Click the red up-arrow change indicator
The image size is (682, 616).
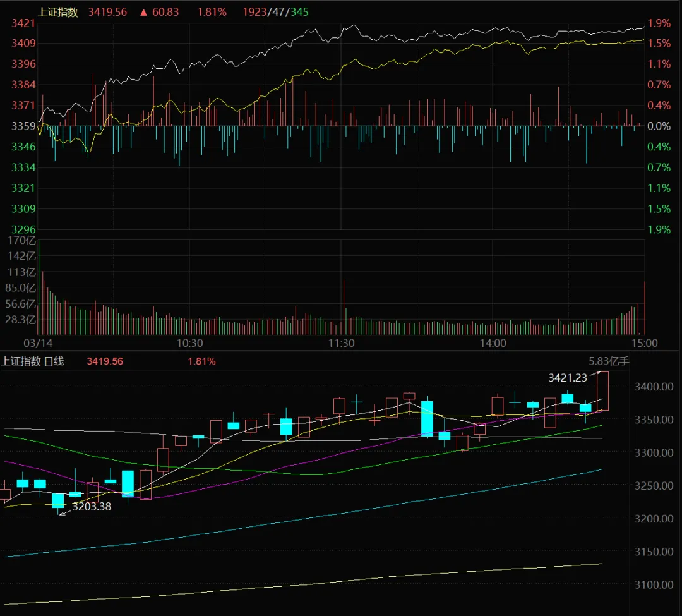pyautogui.click(x=143, y=12)
